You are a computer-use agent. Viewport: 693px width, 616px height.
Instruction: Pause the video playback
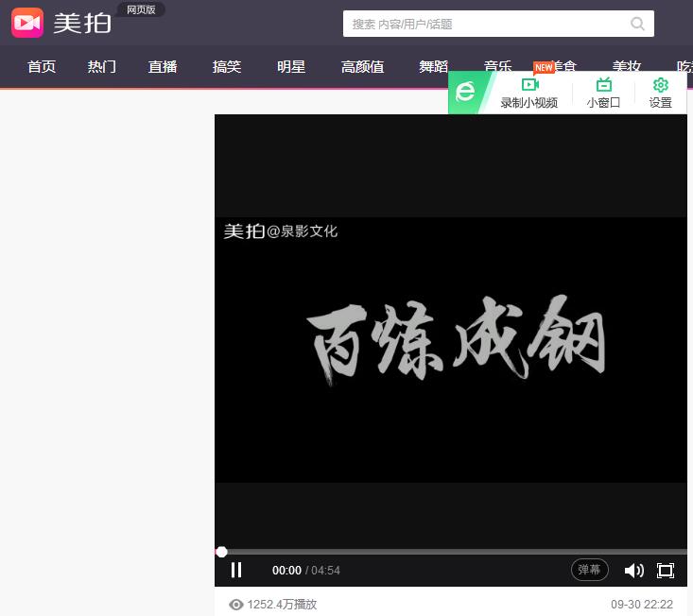236,570
